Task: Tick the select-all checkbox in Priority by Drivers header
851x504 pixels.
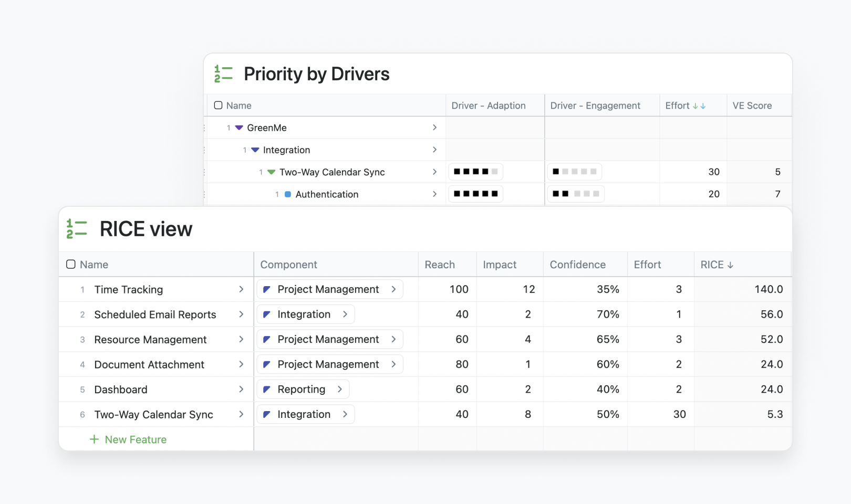Action: point(219,106)
